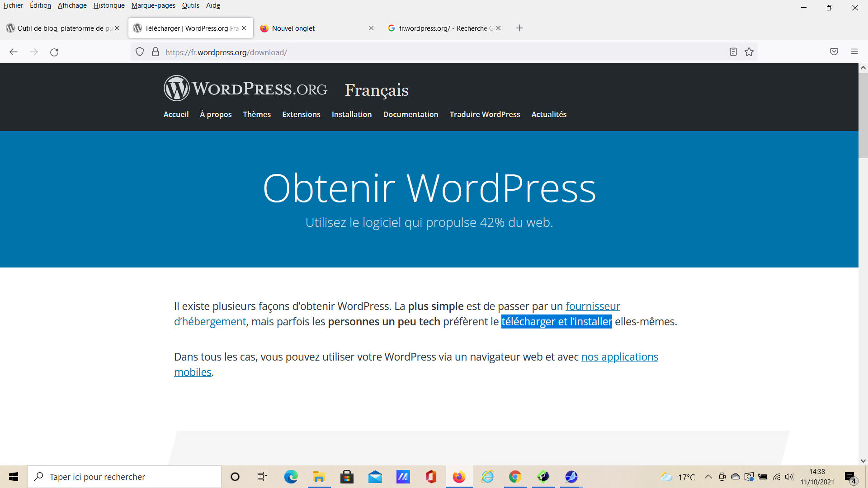Open the Pocket save icon

coord(834,52)
